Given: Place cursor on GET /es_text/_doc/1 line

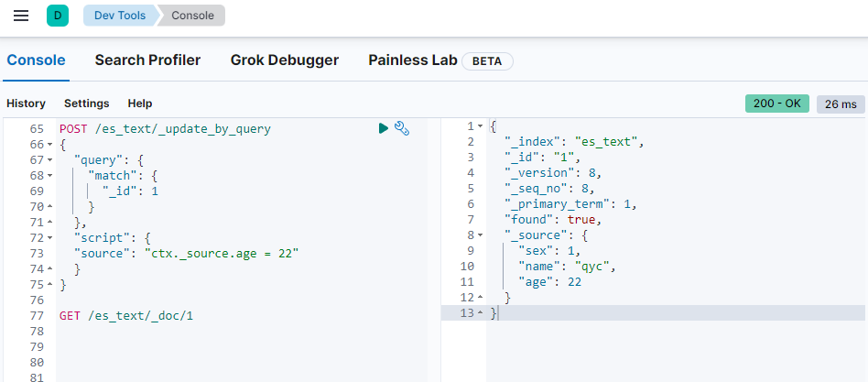Looking at the screenshot, I should [126, 316].
